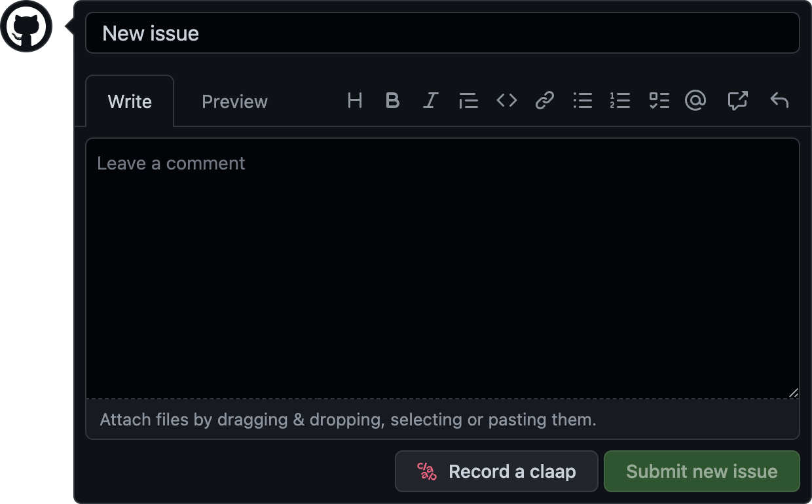Insert a bulleted list
Screen dimensions: 812x504
coord(582,101)
